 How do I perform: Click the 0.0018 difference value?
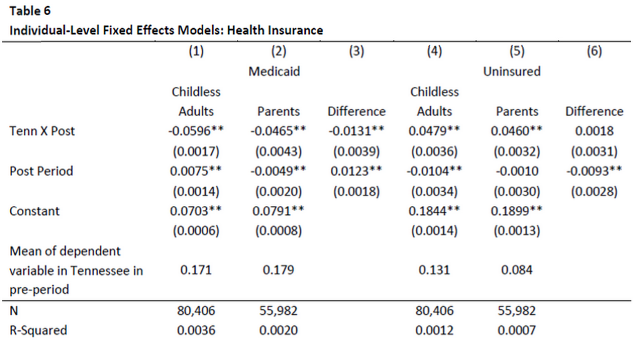(x=594, y=132)
